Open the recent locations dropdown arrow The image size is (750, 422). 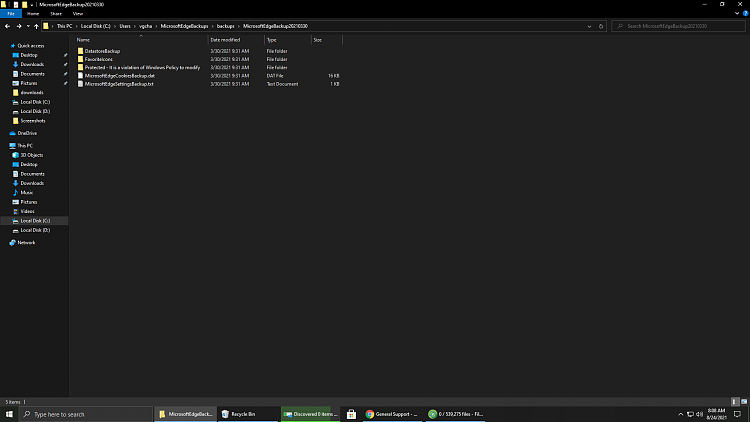tap(27, 26)
